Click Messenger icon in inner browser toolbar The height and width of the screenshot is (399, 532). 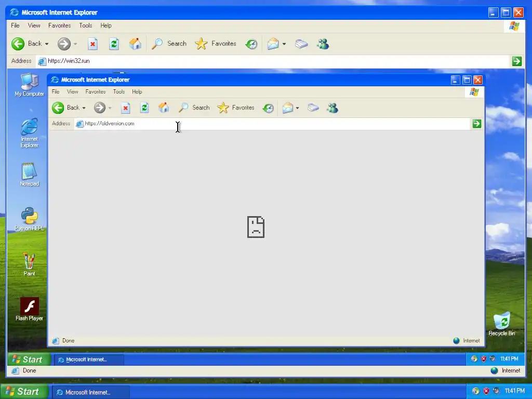click(332, 108)
